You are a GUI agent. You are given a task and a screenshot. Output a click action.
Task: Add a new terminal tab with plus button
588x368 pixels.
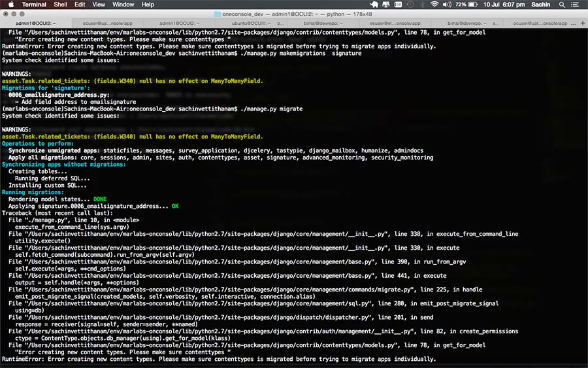582,23
